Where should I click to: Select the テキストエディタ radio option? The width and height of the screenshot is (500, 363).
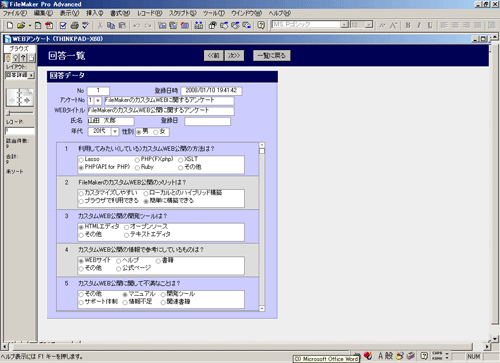[x=126, y=235]
